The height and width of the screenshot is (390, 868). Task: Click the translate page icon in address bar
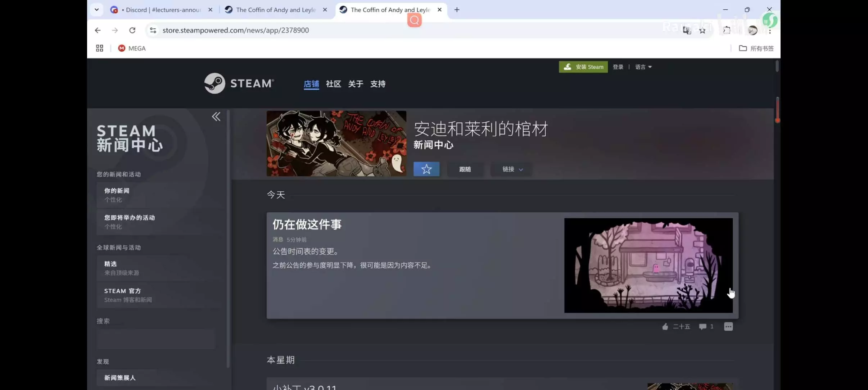(687, 31)
